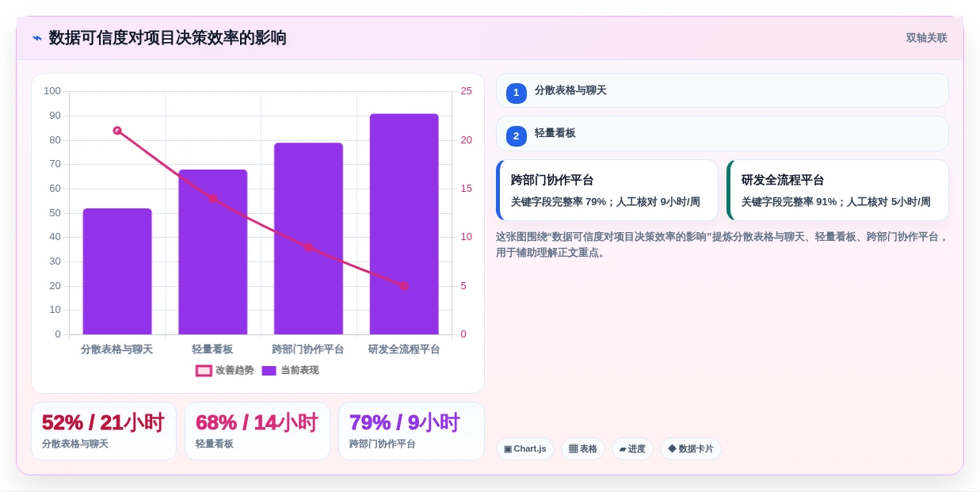Click the 数据卡片 tag
Screen dimensions: 980x492
click(691, 449)
